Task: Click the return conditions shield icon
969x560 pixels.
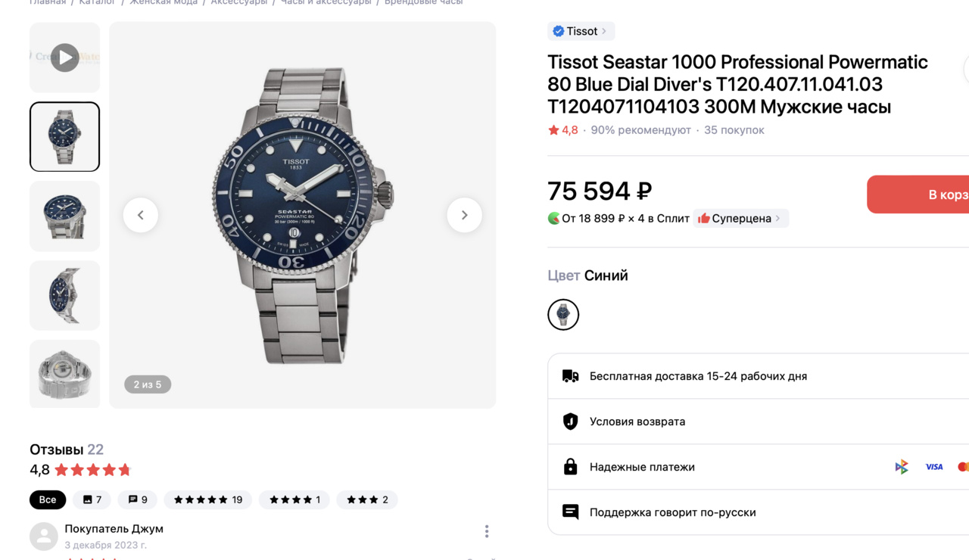Action: pos(570,422)
